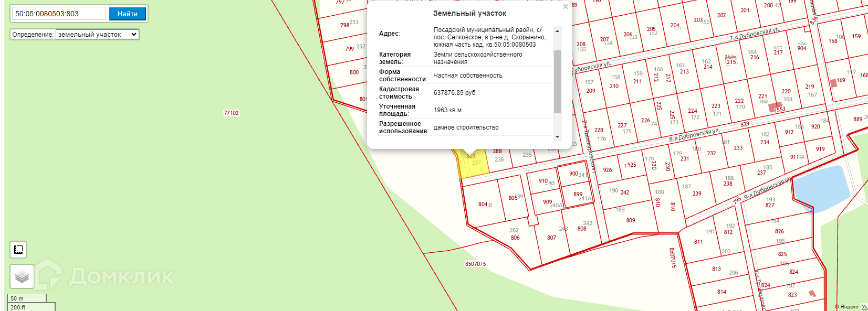This screenshot has width=868, height=311.
Task: Select parcel 209 on the map
Action: pos(591,91)
